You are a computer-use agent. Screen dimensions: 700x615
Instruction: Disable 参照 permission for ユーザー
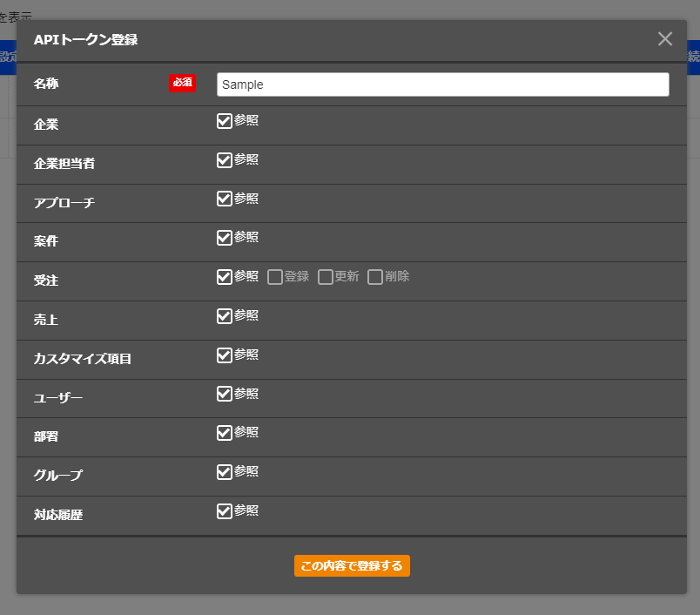click(225, 394)
